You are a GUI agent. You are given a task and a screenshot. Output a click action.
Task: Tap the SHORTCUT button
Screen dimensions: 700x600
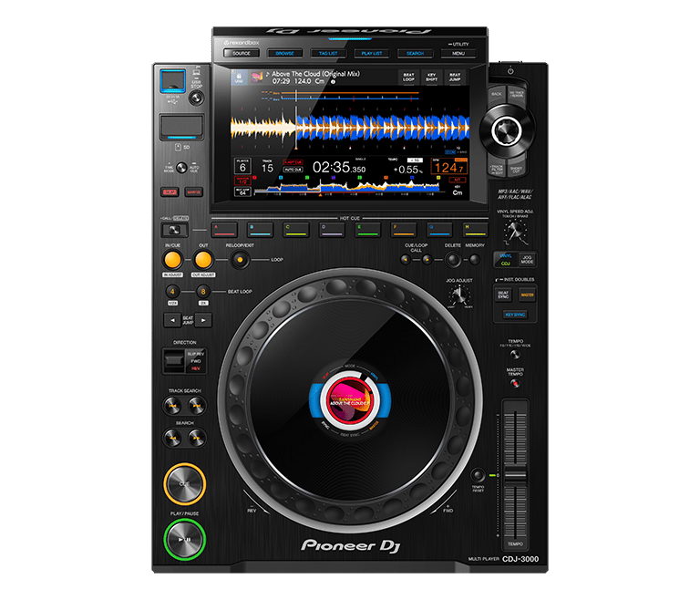click(516, 168)
